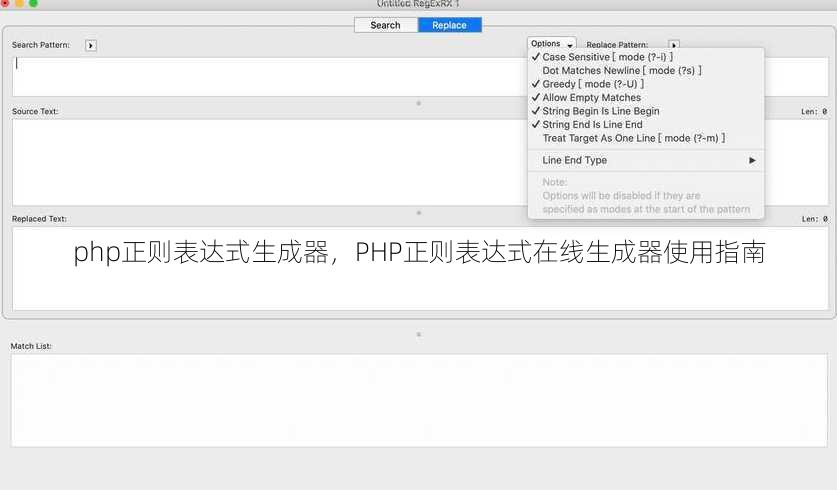837x490 pixels.
Task: Expand the Line End Type submenu
Action: tap(646, 160)
